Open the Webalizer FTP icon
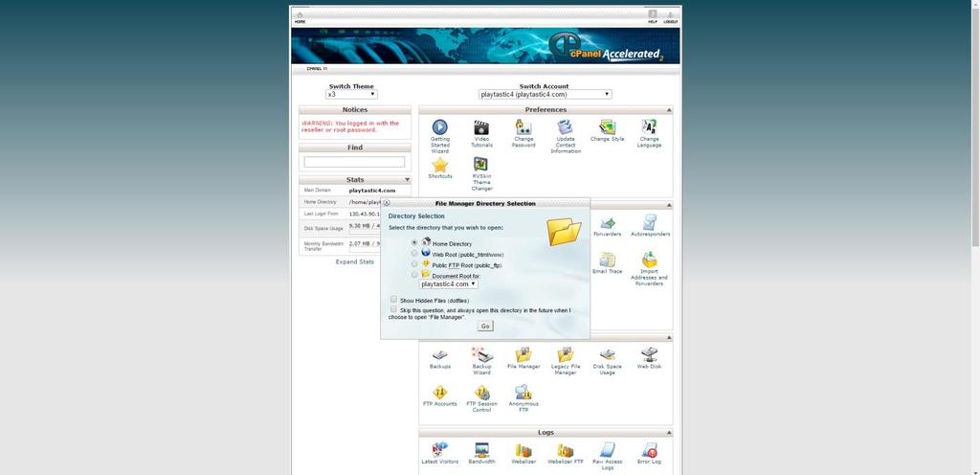 click(x=566, y=450)
